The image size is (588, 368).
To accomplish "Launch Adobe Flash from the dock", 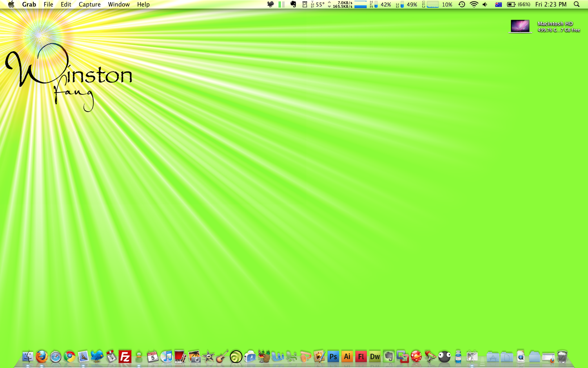I will [x=361, y=357].
